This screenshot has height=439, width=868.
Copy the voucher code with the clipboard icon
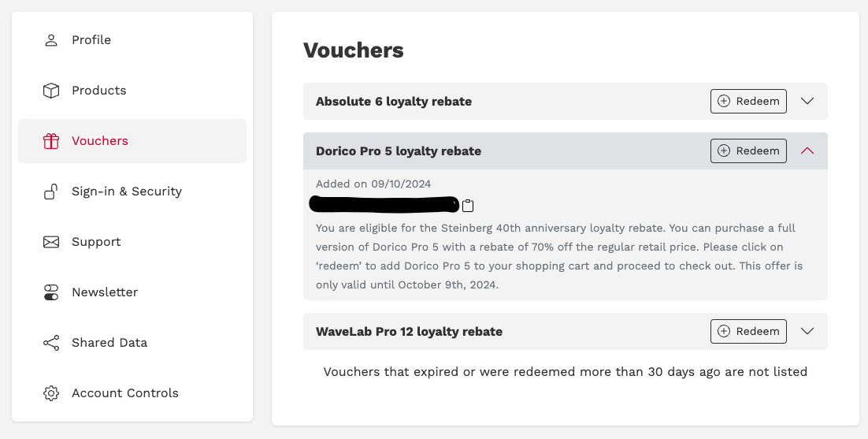pos(468,206)
